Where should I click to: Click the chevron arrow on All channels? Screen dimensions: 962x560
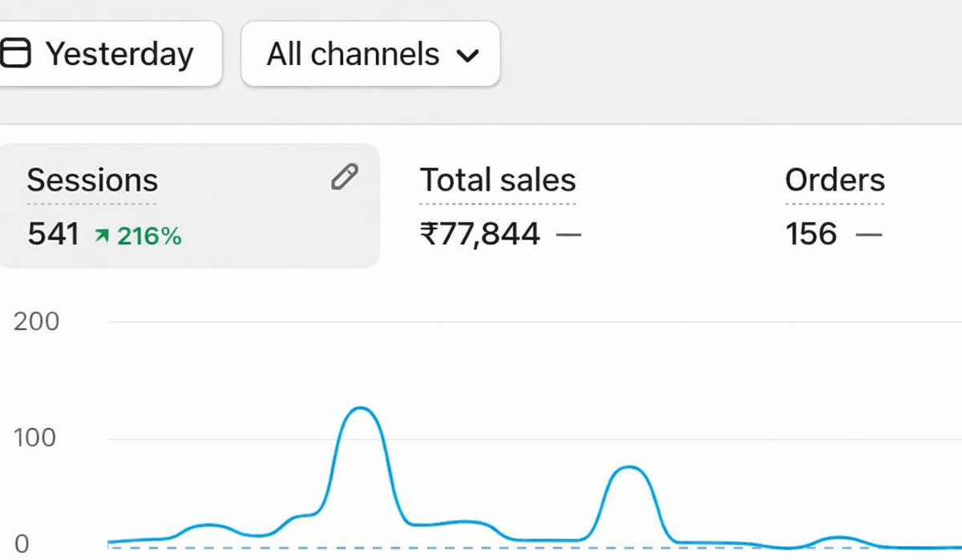coord(467,55)
